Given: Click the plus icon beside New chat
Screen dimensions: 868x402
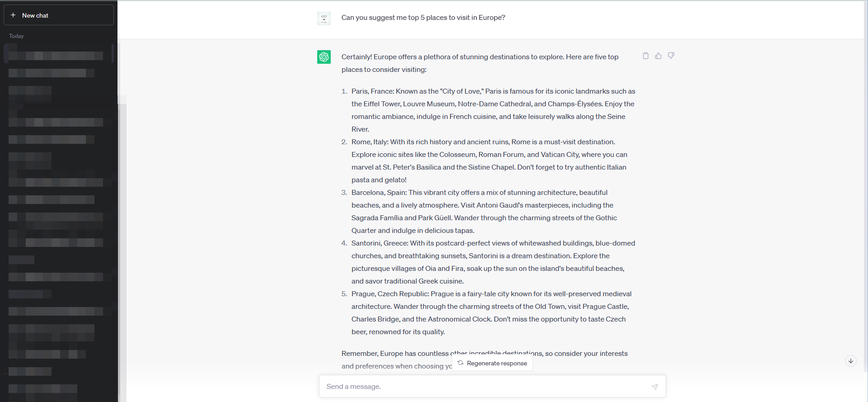Looking at the screenshot, I should coord(13,15).
